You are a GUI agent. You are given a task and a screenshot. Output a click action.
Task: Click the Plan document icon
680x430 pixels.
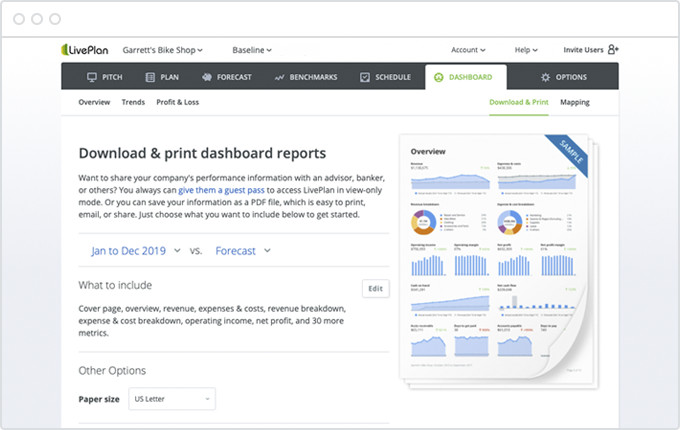click(150, 77)
